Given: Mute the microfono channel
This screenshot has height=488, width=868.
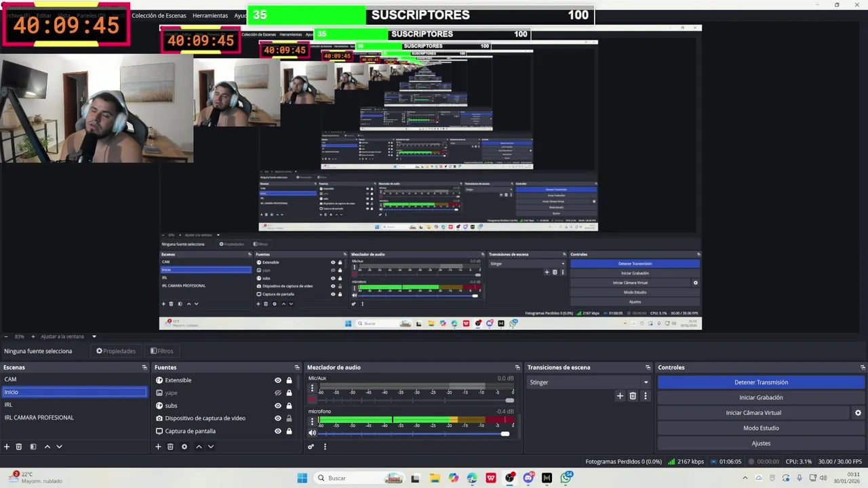Looking at the screenshot, I should [x=312, y=433].
